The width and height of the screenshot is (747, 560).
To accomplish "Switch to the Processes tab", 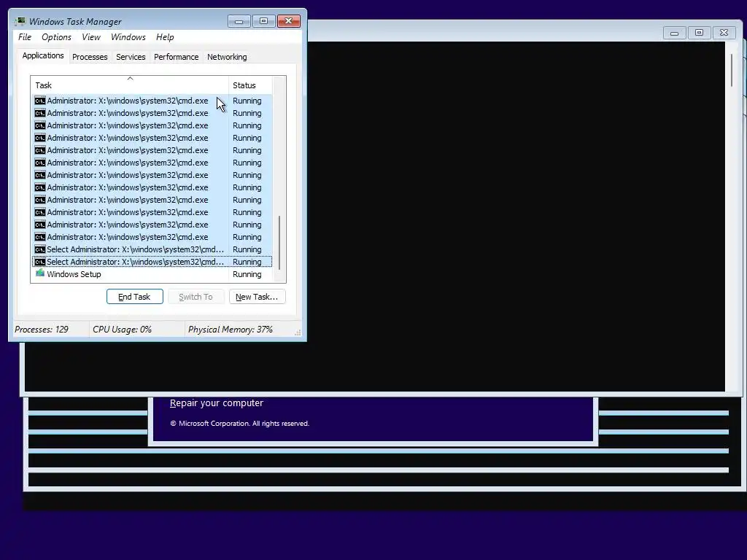I will click(x=90, y=57).
